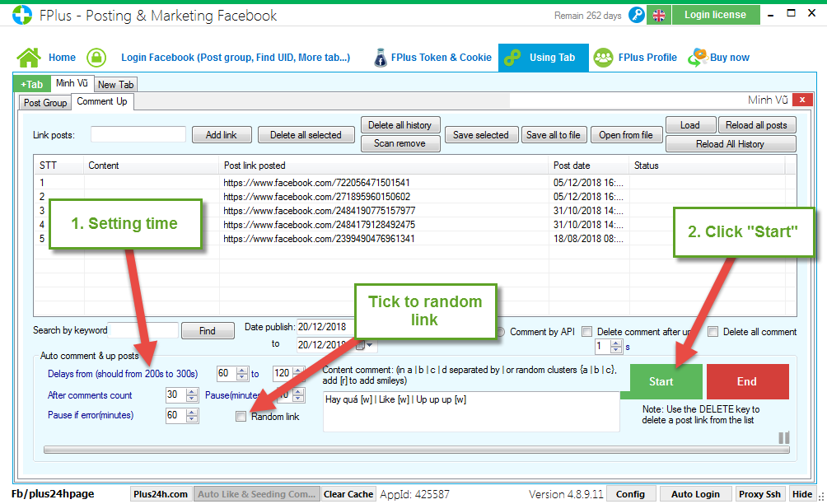827x504 pixels.
Task: Switch language via UK flag icon
Action: coord(659,16)
